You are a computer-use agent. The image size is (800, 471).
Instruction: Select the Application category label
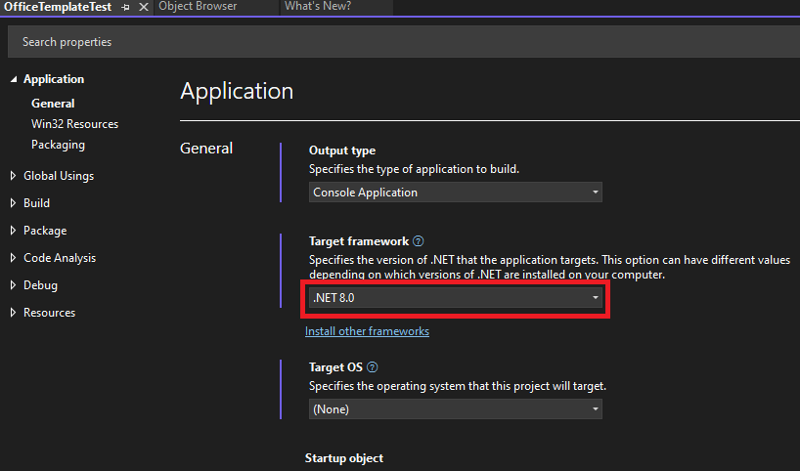(x=54, y=79)
